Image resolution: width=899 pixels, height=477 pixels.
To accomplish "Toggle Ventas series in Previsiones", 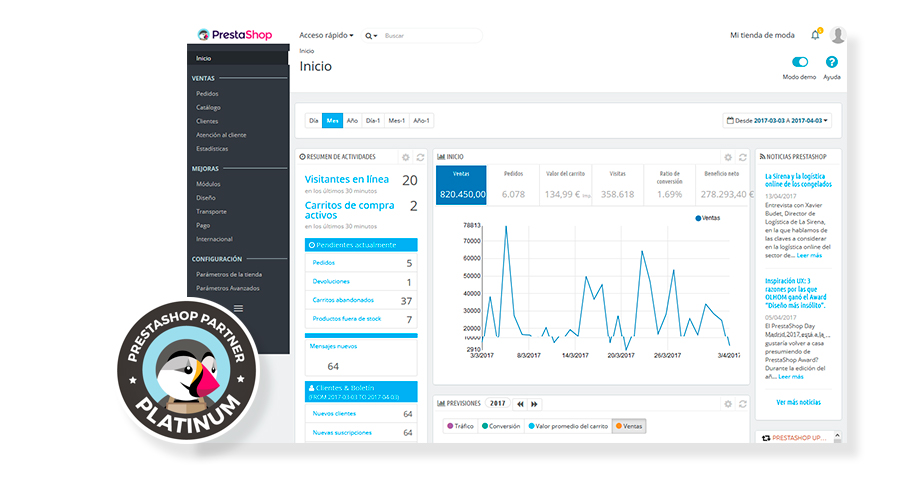I will click(x=629, y=426).
